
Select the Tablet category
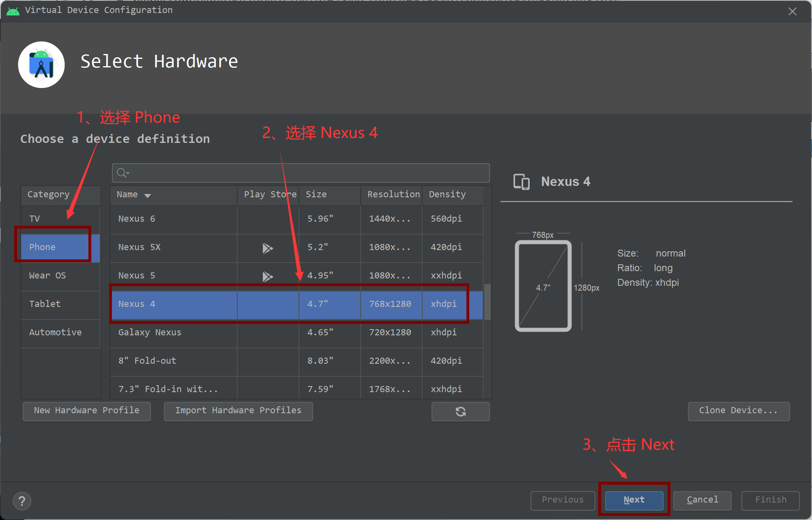tap(60, 304)
